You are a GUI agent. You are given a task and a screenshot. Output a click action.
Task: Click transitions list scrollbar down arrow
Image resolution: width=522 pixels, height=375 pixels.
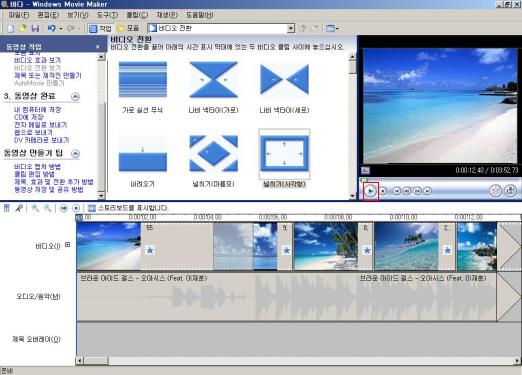coord(352,196)
